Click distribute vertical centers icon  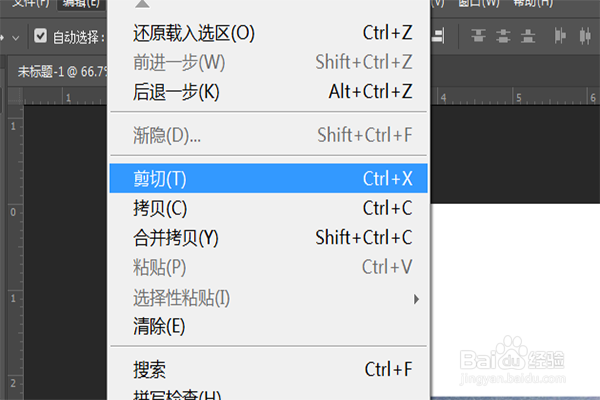(x=503, y=36)
